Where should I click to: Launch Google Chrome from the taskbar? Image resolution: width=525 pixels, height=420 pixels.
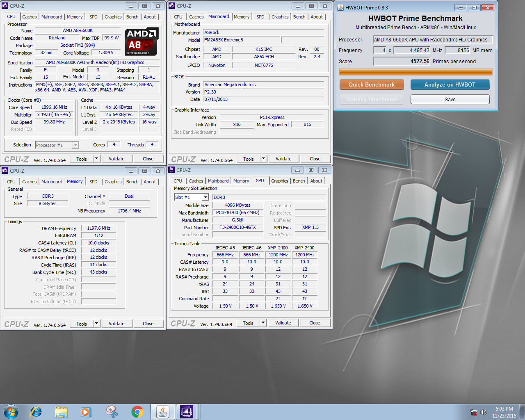click(x=137, y=412)
